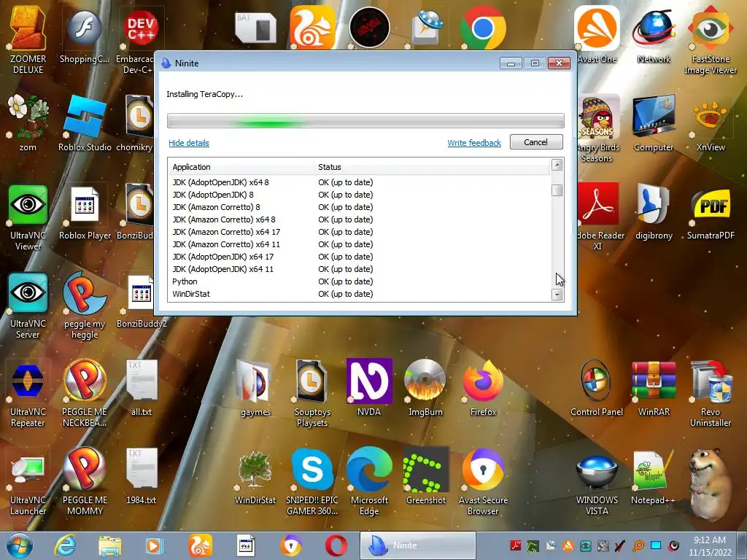
Task: Select JDK (AdoptOpenJDK) x64 11 row
Action: click(360, 269)
